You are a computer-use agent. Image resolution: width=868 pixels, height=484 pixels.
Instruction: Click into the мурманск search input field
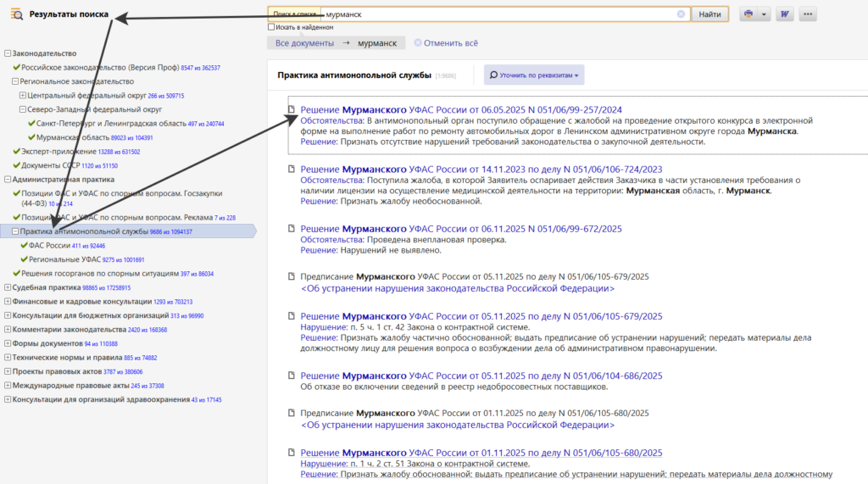tap(500, 14)
